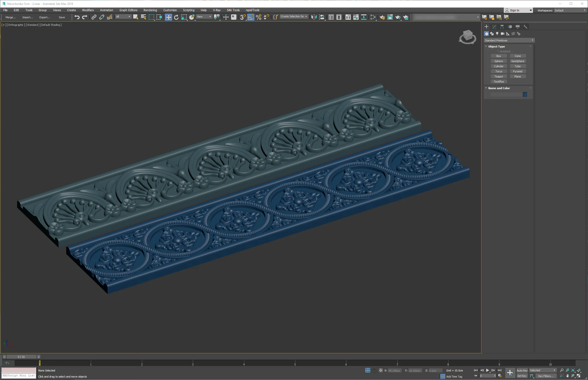Screen dimensions: 588x380
Task: Click the blue object color swatch
Action: click(x=525, y=95)
